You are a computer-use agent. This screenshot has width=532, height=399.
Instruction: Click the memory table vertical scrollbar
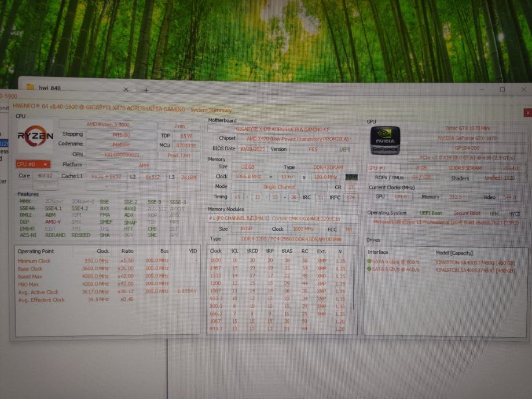[x=354, y=282]
